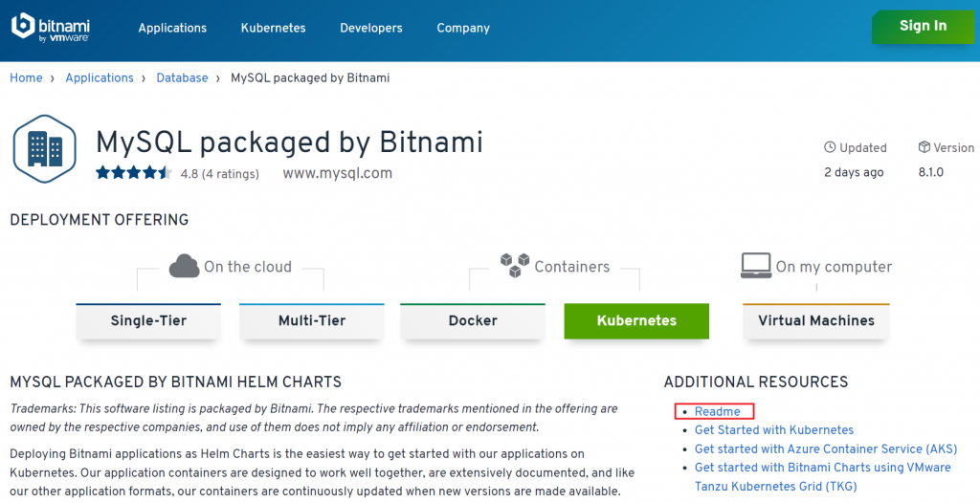This screenshot has height=503, width=980.
Task: Click the star rating icons
Action: click(x=133, y=173)
